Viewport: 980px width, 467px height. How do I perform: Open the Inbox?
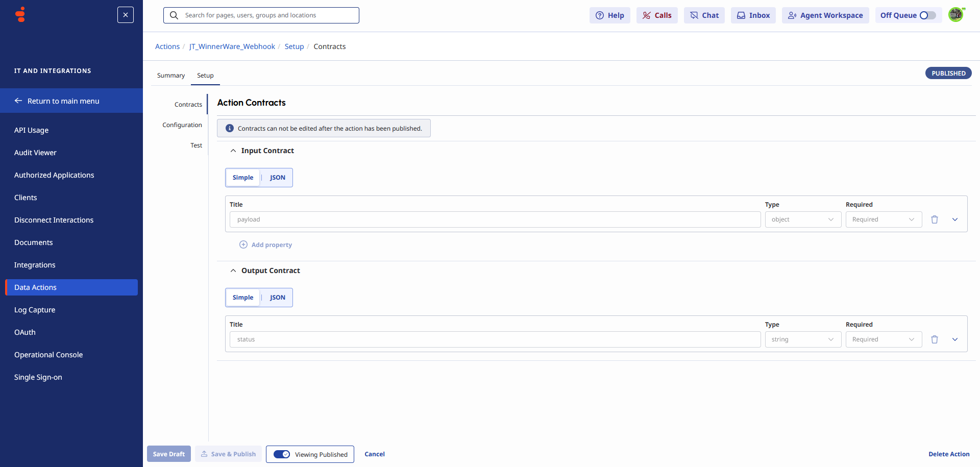pyautogui.click(x=753, y=15)
